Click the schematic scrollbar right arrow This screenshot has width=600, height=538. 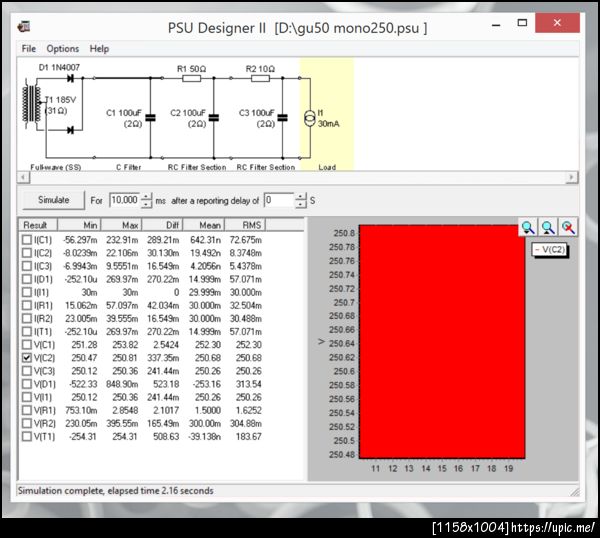coord(572,177)
